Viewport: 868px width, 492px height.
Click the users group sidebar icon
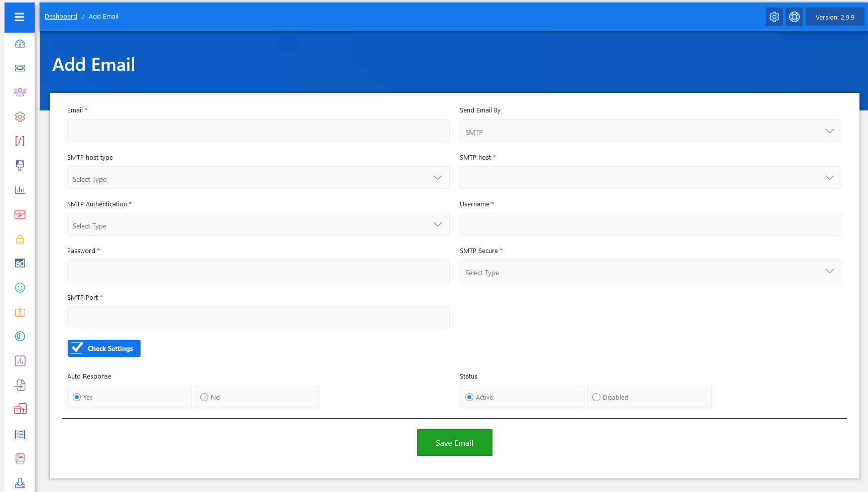coord(20,92)
